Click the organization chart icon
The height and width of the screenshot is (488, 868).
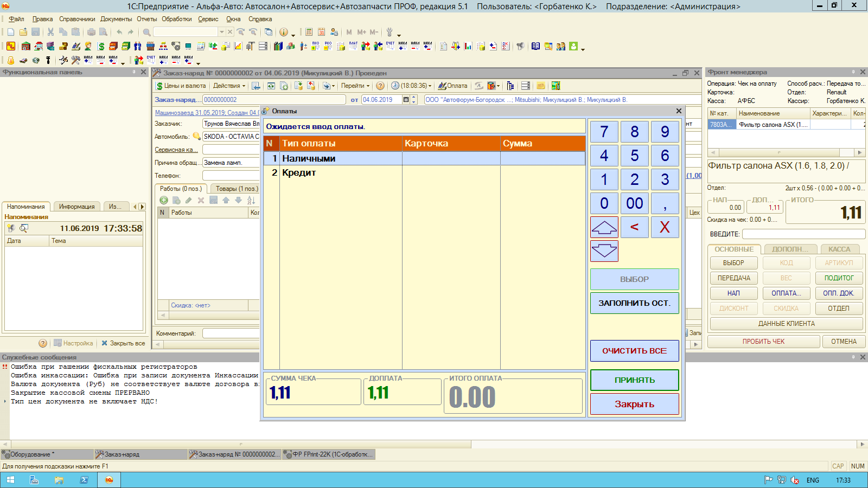[163, 46]
